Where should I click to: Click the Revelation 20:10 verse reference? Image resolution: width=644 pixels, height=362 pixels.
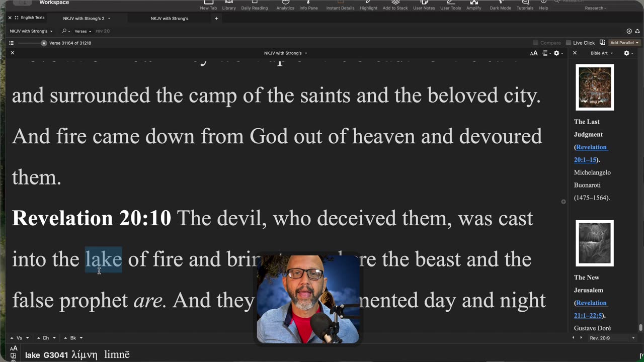tap(92, 218)
